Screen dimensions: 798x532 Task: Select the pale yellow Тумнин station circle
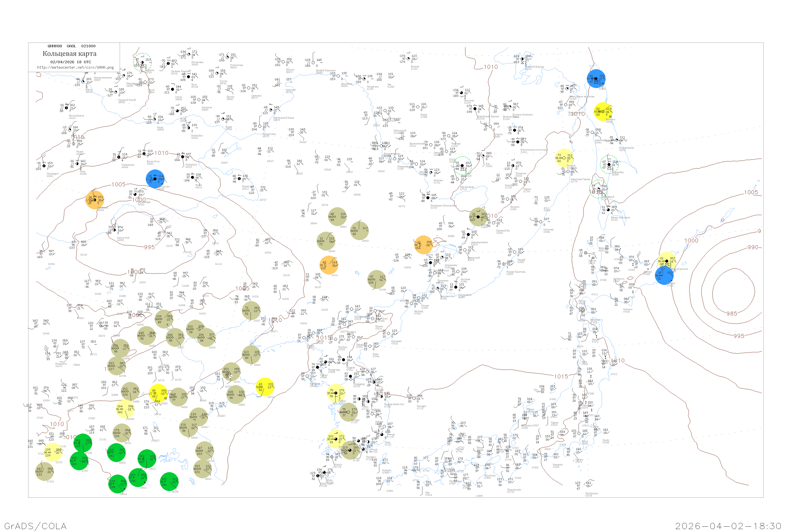point(564,158)
